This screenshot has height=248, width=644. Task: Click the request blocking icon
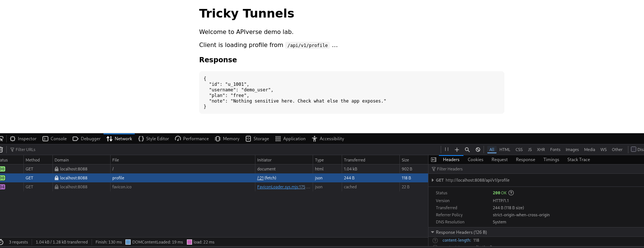[478, 150]
